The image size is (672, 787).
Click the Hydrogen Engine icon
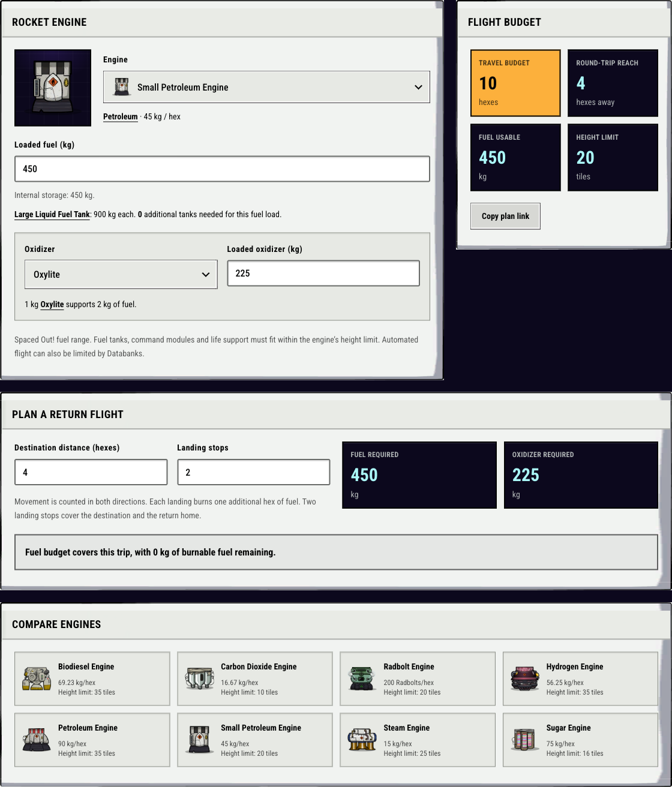[525, 678]
